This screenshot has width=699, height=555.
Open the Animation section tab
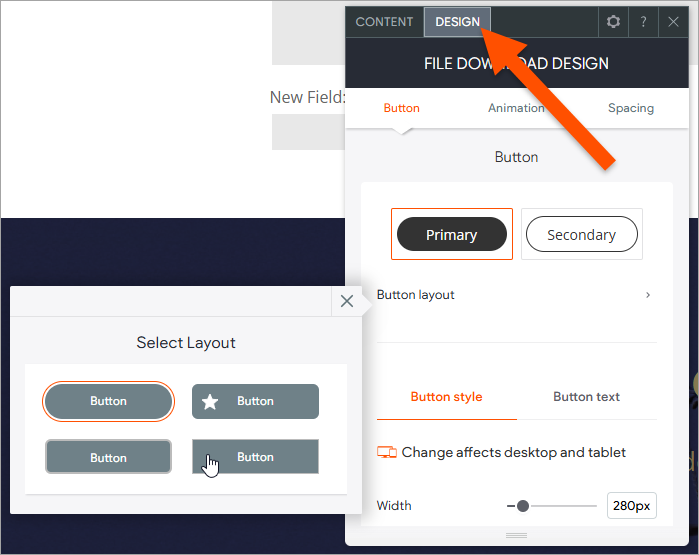[x=516, y=108]
